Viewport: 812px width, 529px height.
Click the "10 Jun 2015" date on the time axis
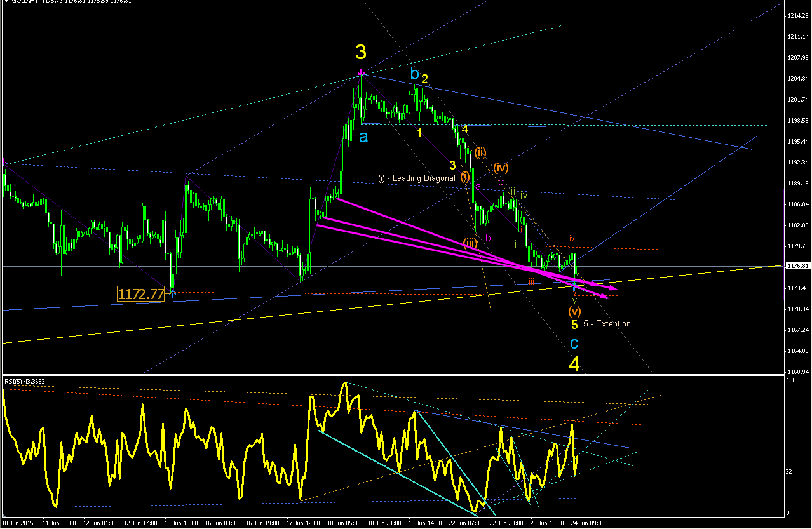coord(17,523)
